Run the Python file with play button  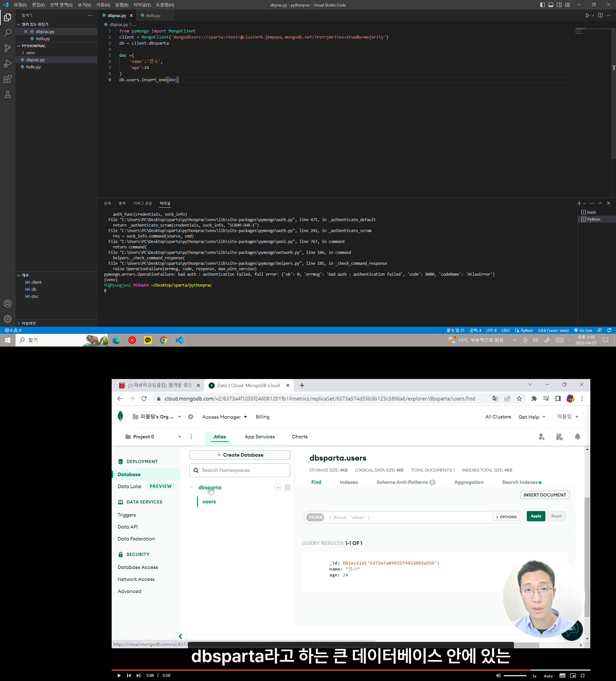(x=587, y=15)
